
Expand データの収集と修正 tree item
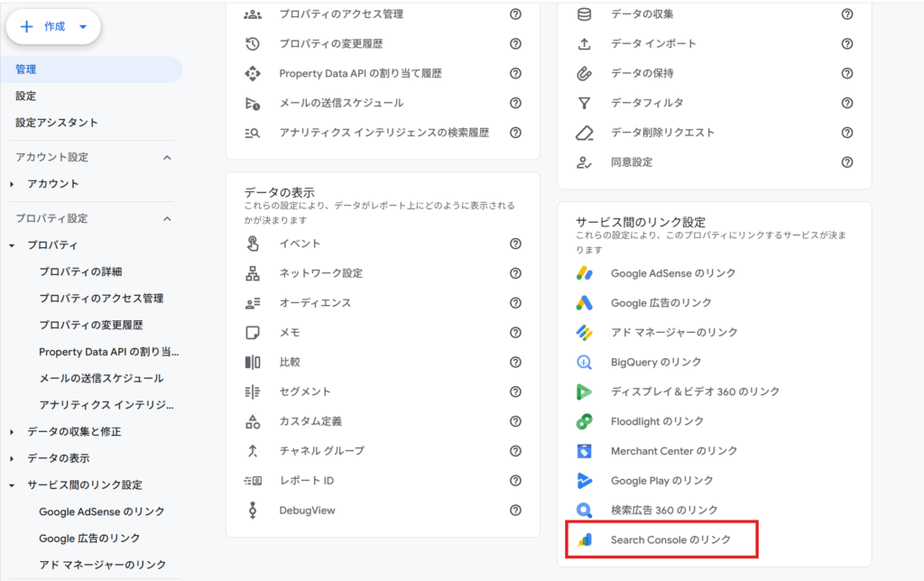coord(12,431)
